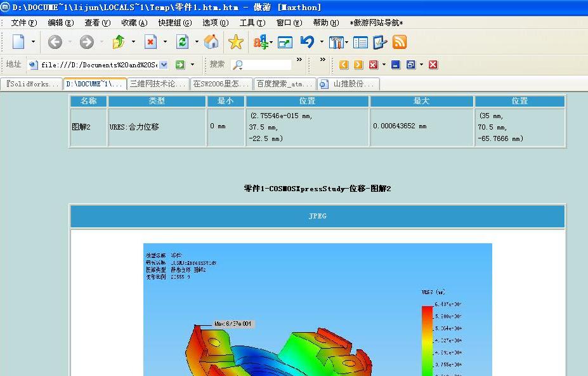
Task: Click the text size/encoding icon
Action: 261,42
